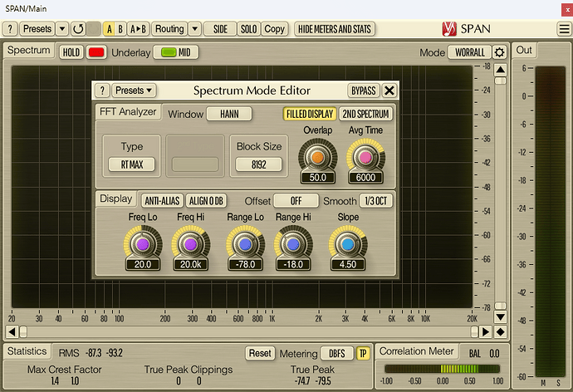Open Spectrum Mode Editor Presets dropdown
This screenshot has height=392, width=573.
(x=134, y=91)
